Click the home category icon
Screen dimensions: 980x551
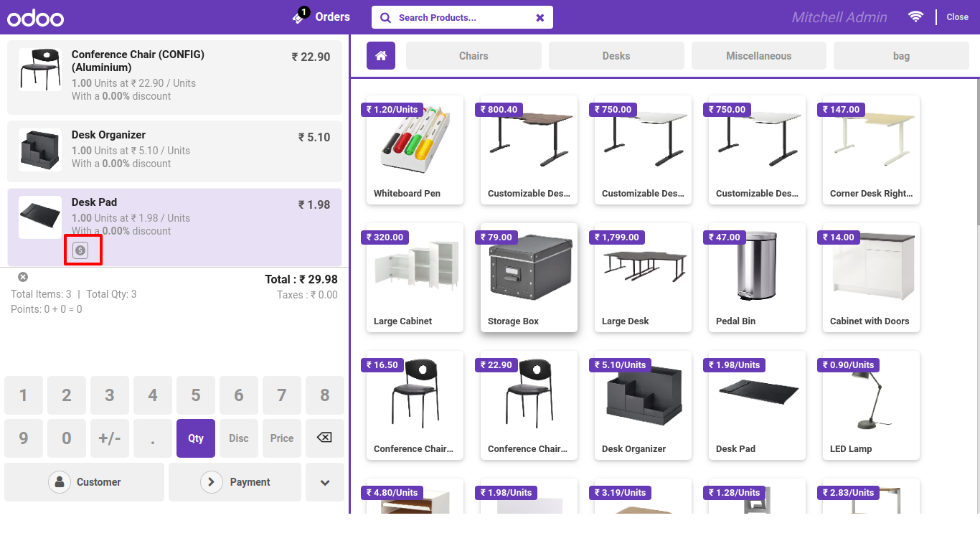pyautogui.click(x=381, y=56)
